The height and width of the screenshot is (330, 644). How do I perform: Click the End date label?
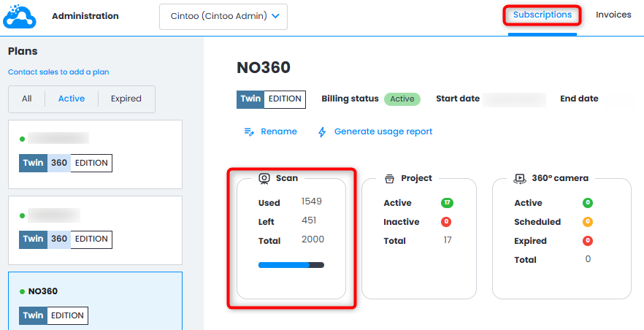[x=579, y=99]
